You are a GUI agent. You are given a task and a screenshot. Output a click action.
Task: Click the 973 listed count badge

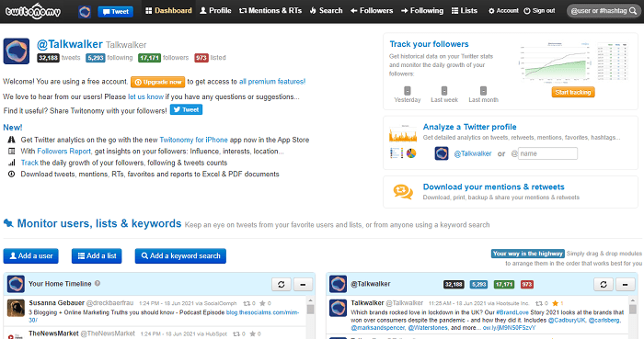[x=201, y=58]
